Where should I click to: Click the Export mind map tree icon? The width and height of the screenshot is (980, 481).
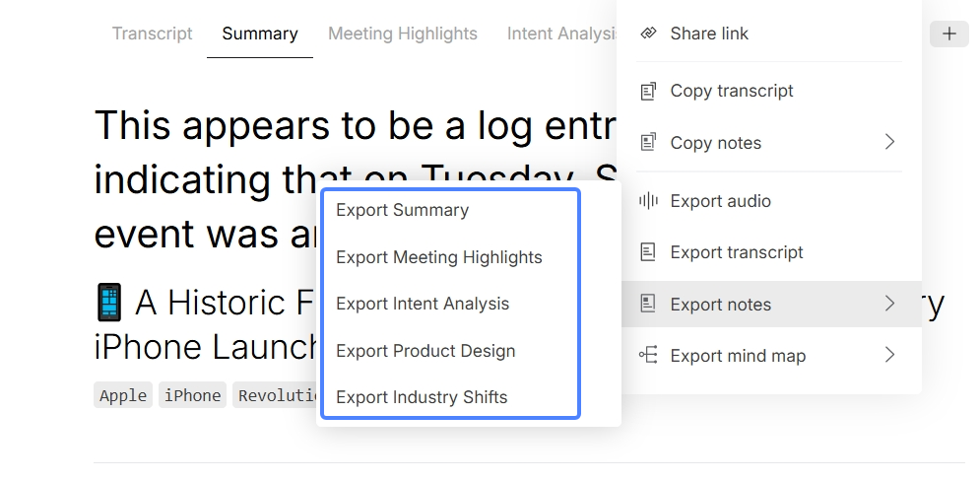pyautogui.click(x=649, y=355)
